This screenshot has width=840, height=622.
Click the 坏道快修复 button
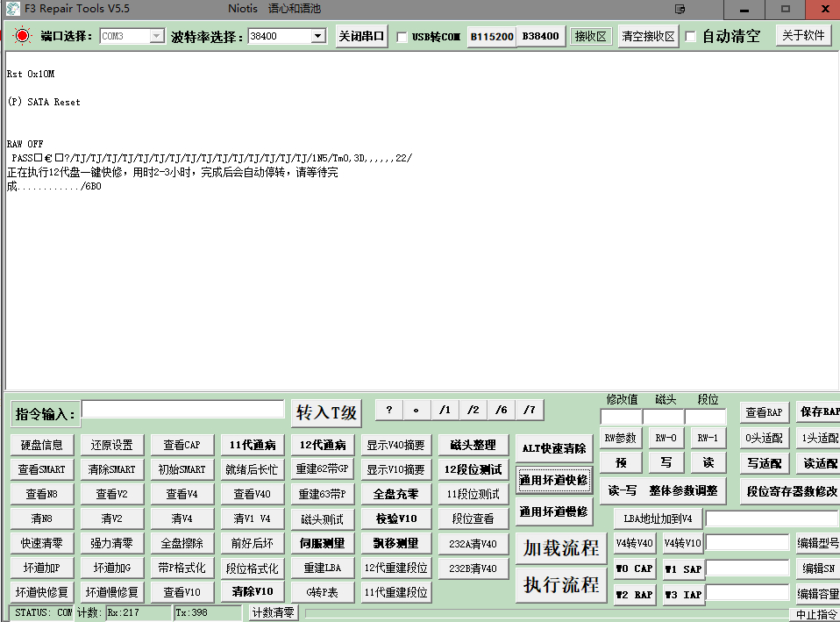42,592
